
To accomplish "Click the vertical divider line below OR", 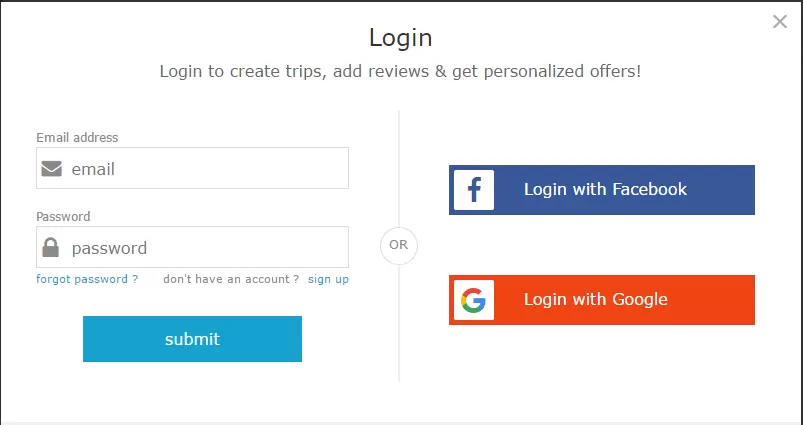I will (x=399, y=323).
